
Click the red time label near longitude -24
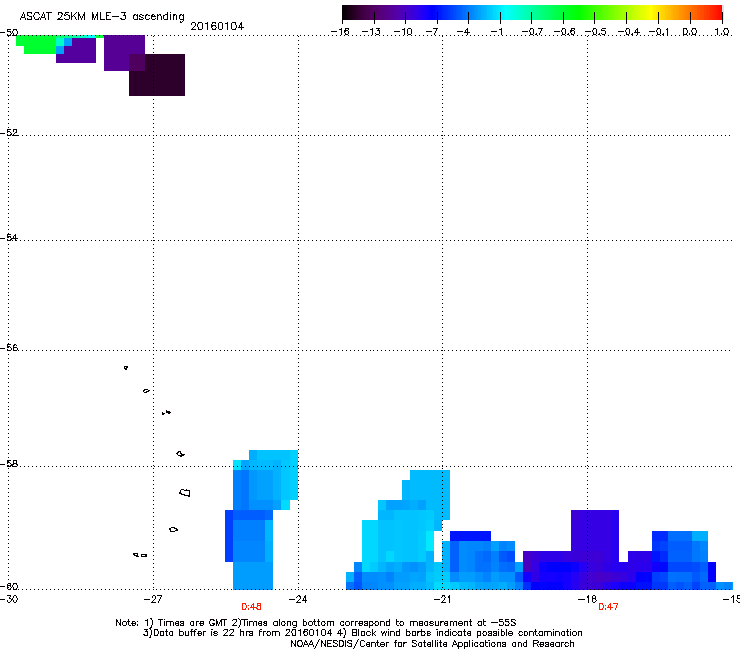pos(252,607)
